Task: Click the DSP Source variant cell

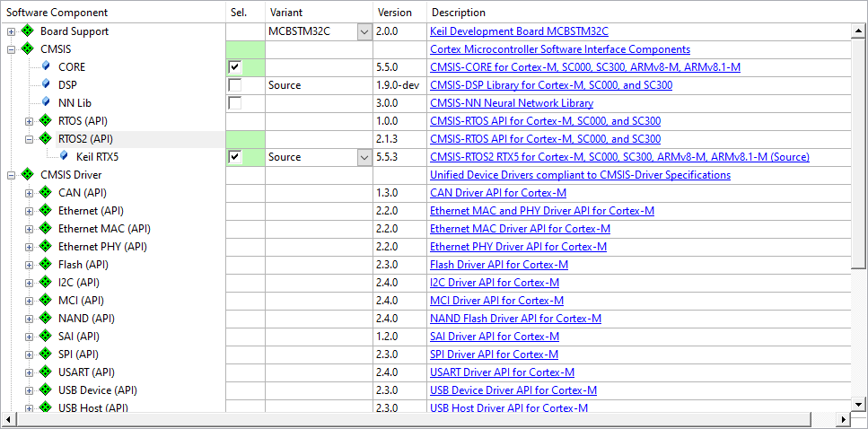Action: click(320, 85)
